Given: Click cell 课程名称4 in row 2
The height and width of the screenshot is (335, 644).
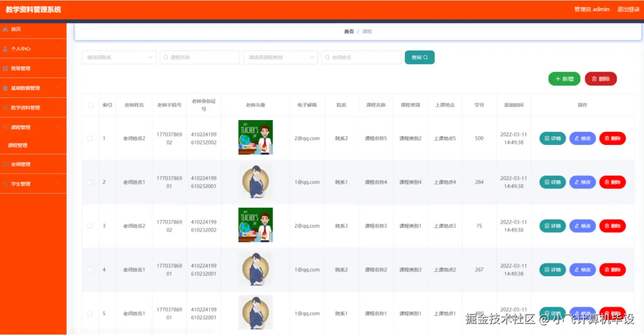Looking at the screenshot, I should tap(376, 182).
